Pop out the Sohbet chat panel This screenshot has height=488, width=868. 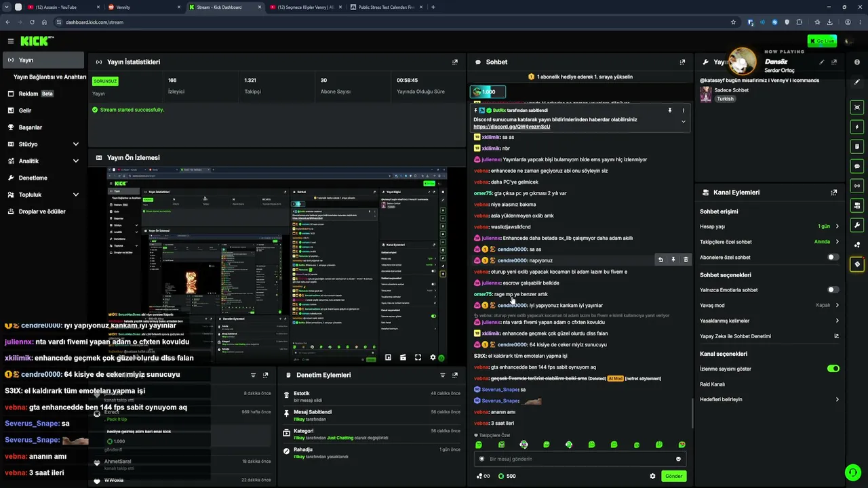[x=682, y=62]
